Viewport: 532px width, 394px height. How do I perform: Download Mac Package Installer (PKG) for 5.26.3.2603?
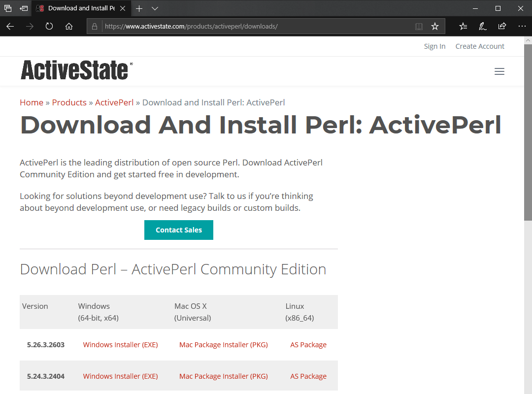pos(224,345)
